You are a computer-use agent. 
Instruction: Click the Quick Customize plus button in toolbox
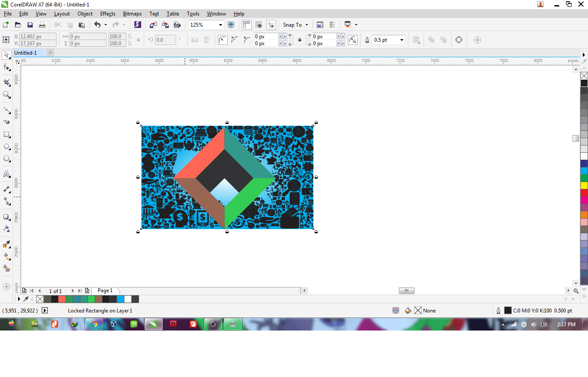click(6, 287)
